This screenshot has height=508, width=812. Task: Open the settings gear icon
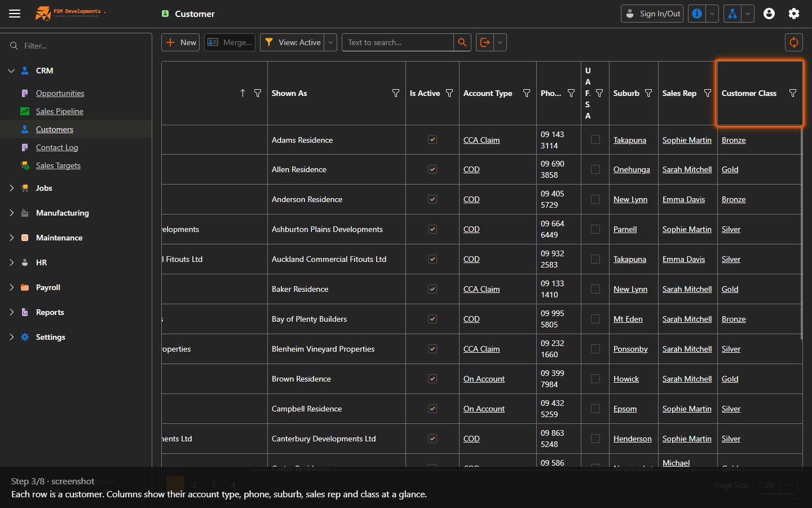click(794, 14)
